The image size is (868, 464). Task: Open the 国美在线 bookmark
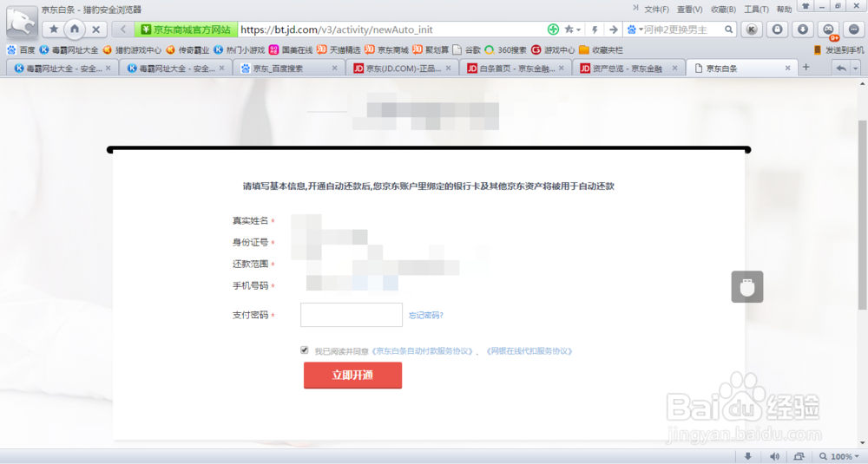[x=291, y=49]
